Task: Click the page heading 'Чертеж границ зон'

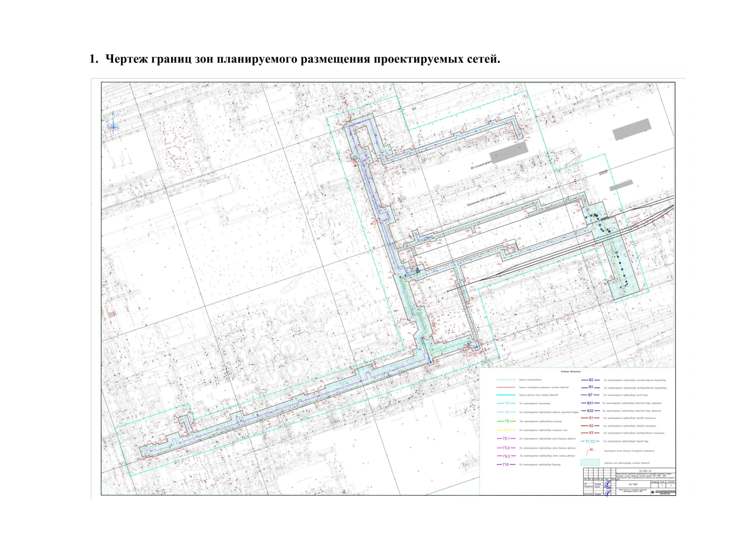Action: coord(294,59)
